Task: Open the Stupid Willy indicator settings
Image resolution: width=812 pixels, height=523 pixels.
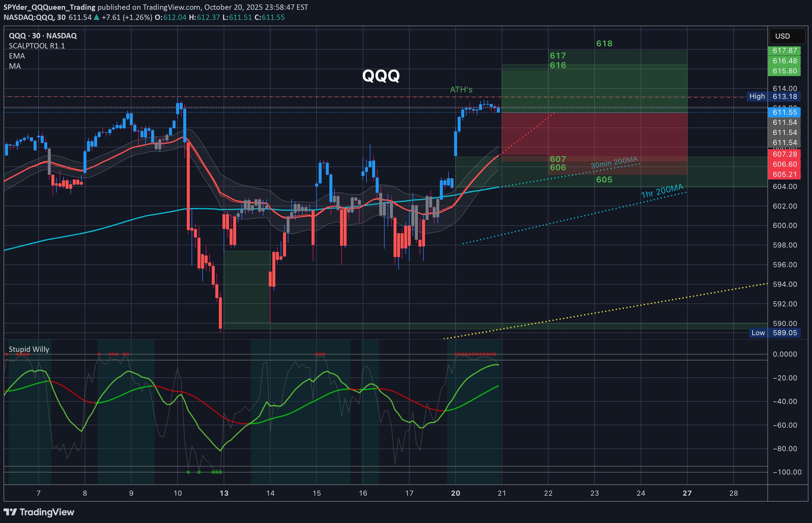Action: click(29, 349)
